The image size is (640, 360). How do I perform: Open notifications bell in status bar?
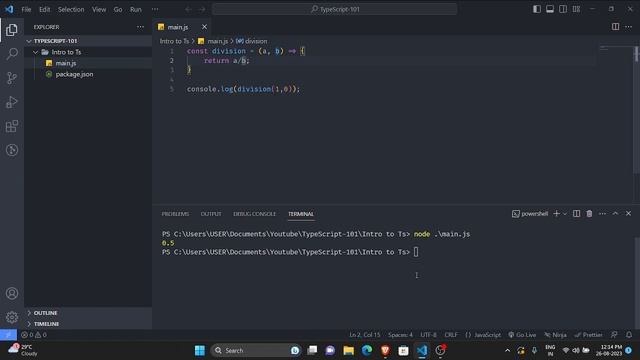(x=629, y=335)
